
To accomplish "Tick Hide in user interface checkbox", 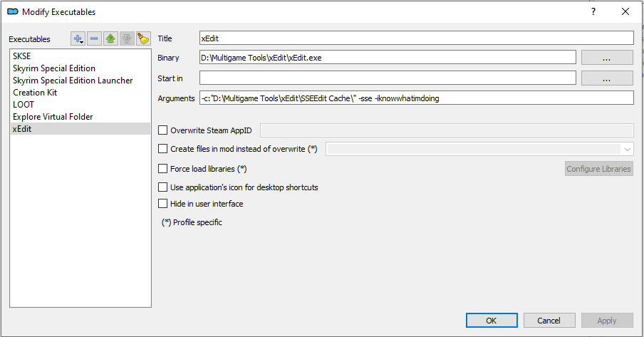I will tap(163, 204).
